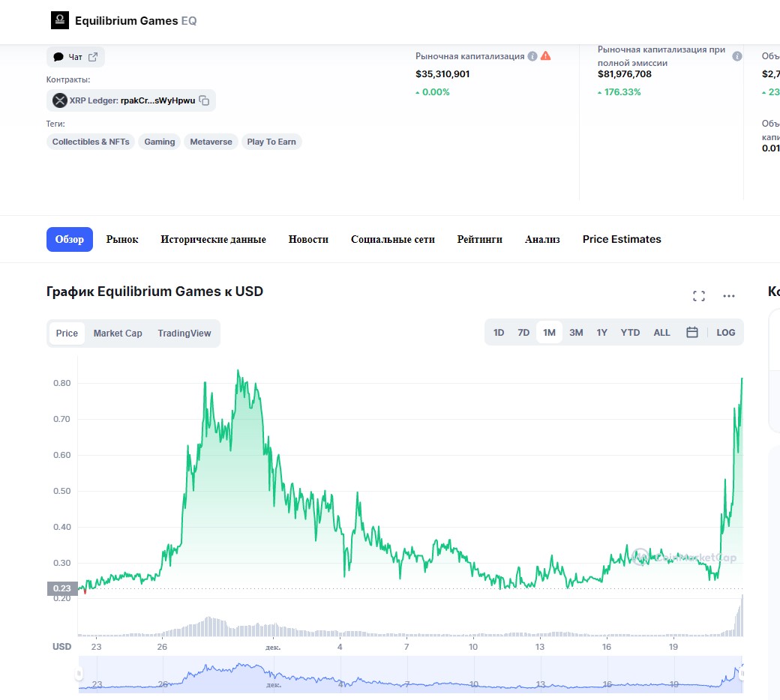This screenshot has width=780, height=700.
Task: Open the Metaverse tag
Action: pyautogui.click(x=211, y=142)
